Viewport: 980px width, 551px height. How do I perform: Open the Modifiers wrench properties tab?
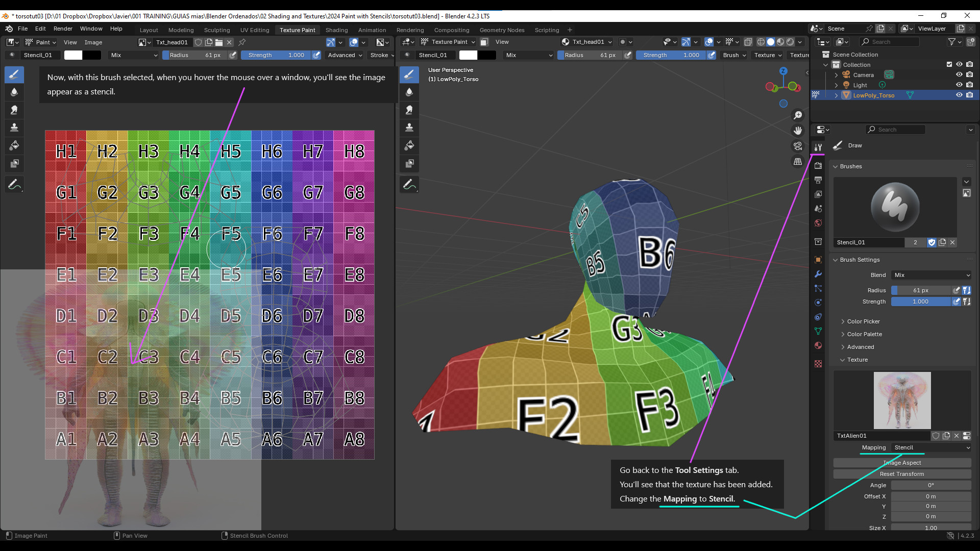tap(818, 274)
